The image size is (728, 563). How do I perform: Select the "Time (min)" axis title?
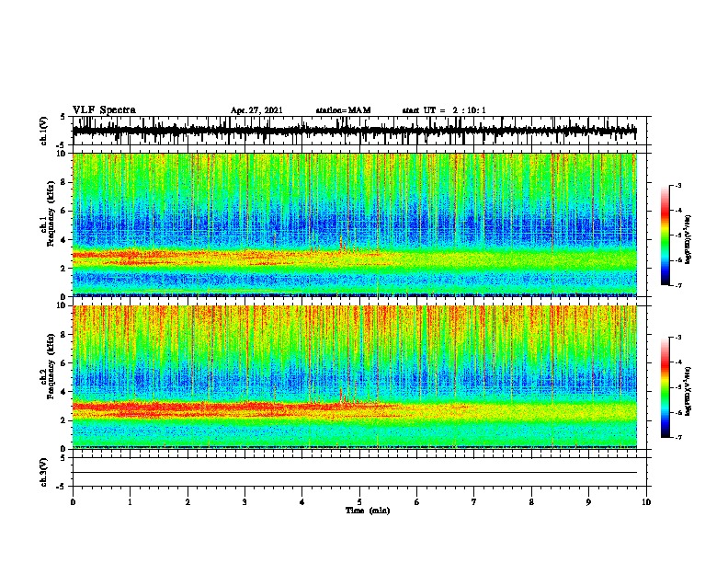(x=368, y=511)
